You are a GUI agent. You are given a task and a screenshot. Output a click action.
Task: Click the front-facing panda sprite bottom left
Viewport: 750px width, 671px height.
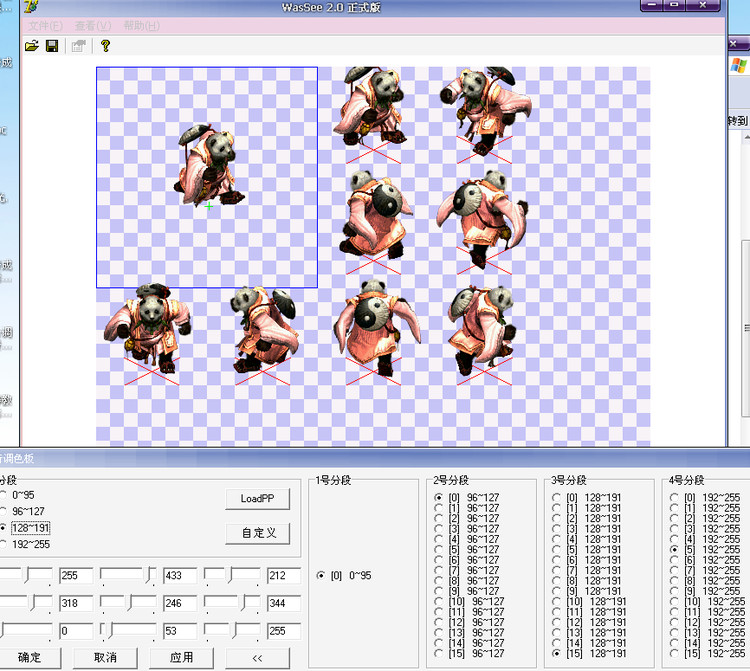click(x=148, y=328)
